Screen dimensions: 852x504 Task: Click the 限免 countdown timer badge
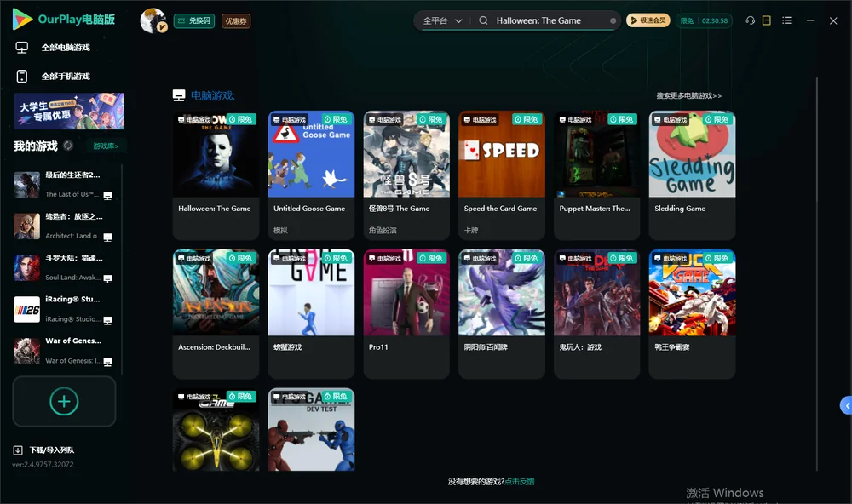pyautogui.click(x=704, y=20)
